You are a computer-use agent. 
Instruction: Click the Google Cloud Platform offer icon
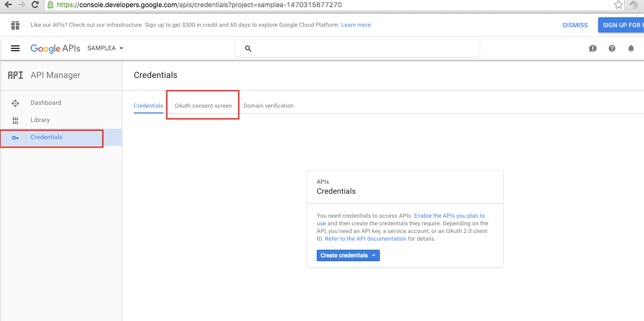tap(15, 25)
